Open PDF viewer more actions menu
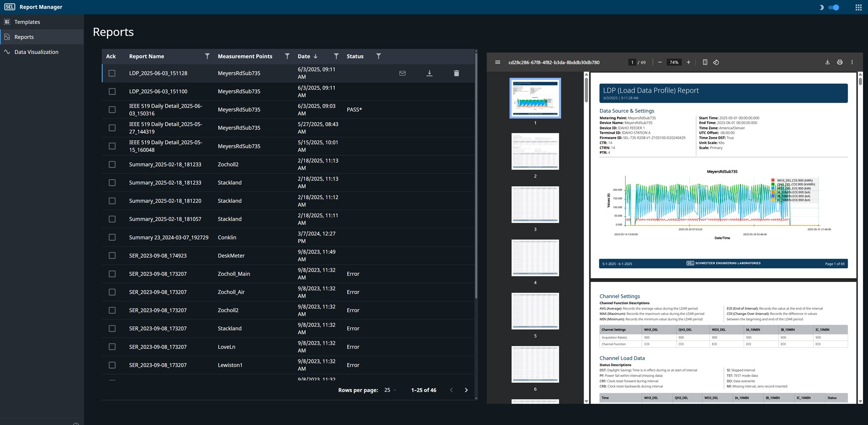Screen dimensions: 868x425 pos(852,62)
